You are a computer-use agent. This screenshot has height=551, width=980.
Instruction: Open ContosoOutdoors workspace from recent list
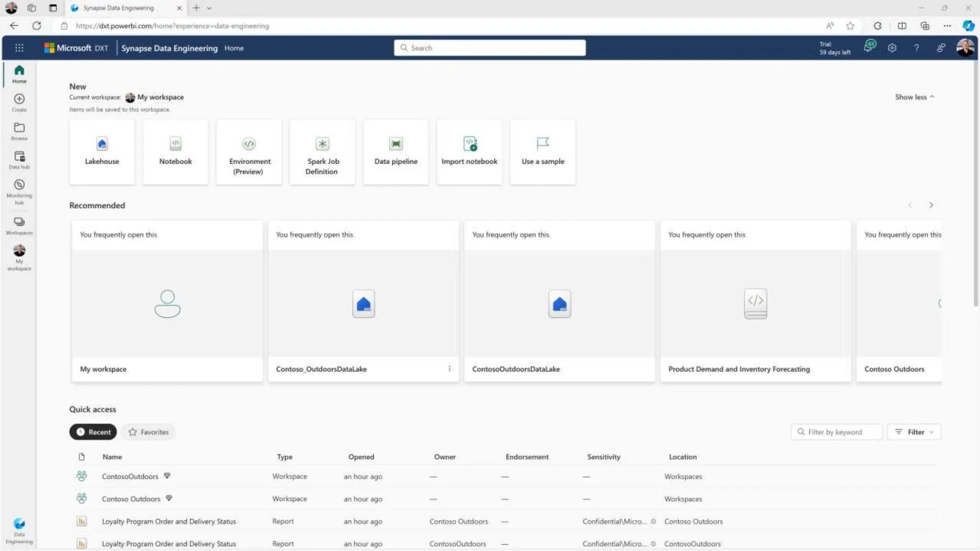(x=130, y=476)
